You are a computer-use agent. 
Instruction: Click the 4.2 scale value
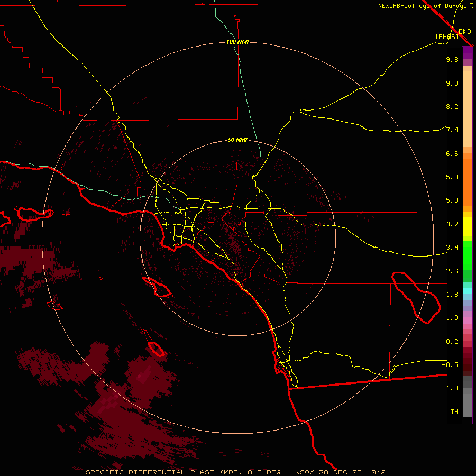(x=452, y=224)
